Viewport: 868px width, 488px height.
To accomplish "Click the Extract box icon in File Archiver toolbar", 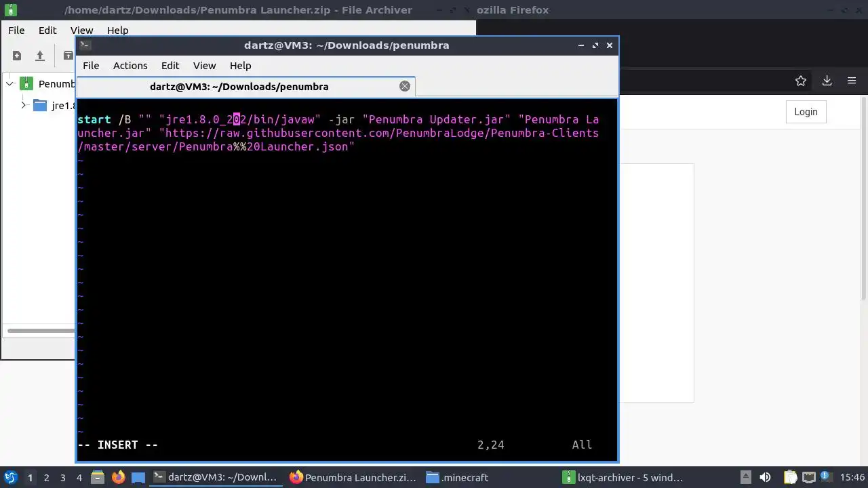I will coord(68,56).
